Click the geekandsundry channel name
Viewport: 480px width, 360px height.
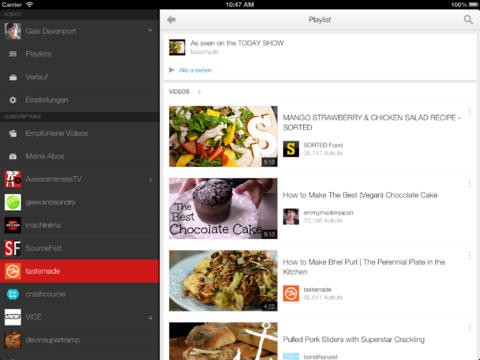(x=50, y=202)
